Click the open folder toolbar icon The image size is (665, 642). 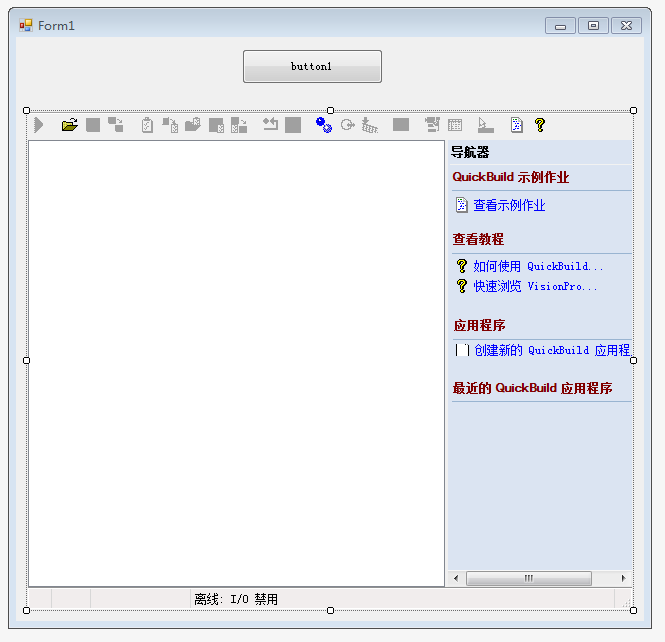point(69,125)
